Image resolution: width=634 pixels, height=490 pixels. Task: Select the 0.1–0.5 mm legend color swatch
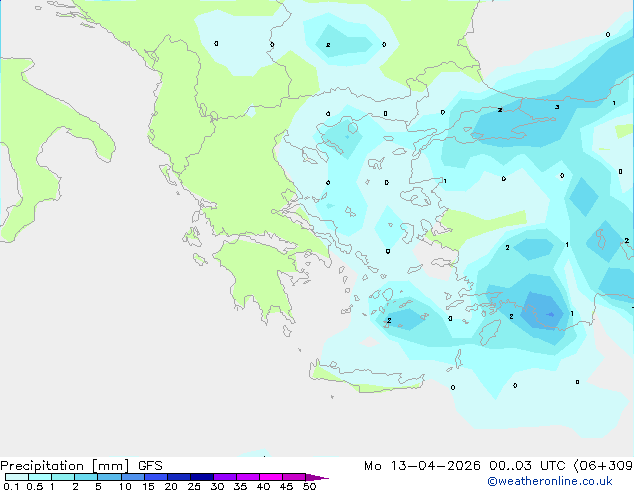coord(17,477)
